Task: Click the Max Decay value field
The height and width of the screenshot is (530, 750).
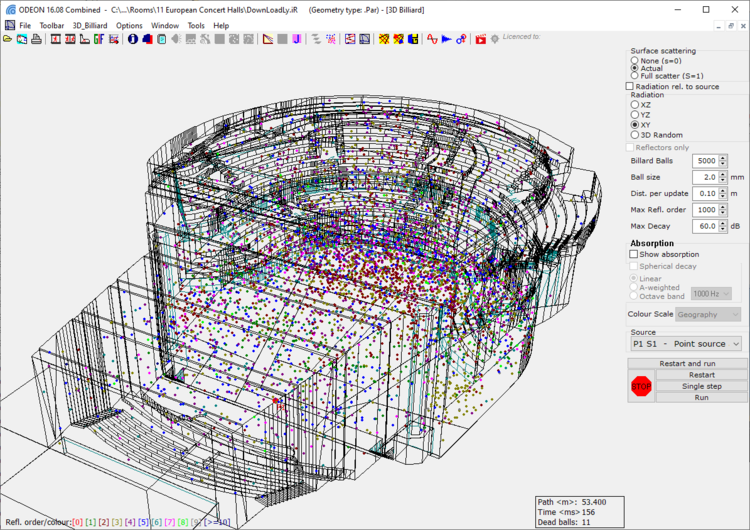Action: 703,226
